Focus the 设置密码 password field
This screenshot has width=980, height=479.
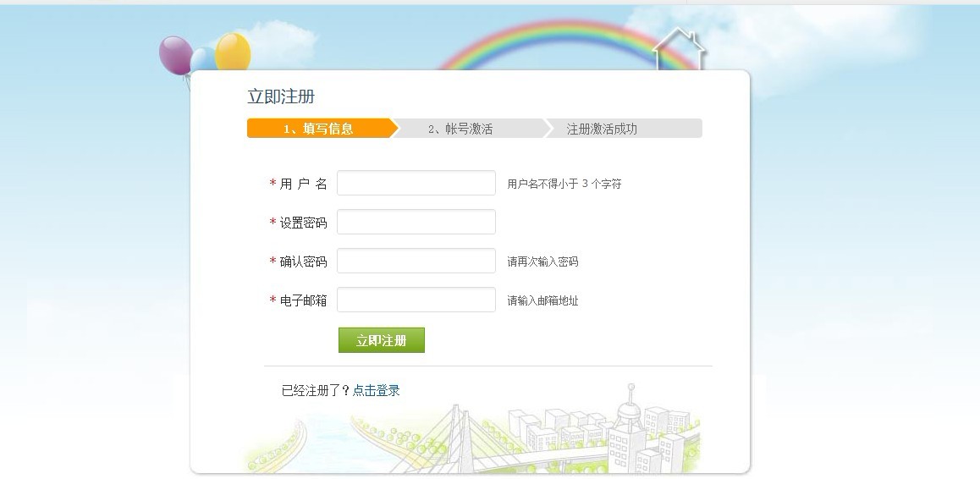(416, 222)
